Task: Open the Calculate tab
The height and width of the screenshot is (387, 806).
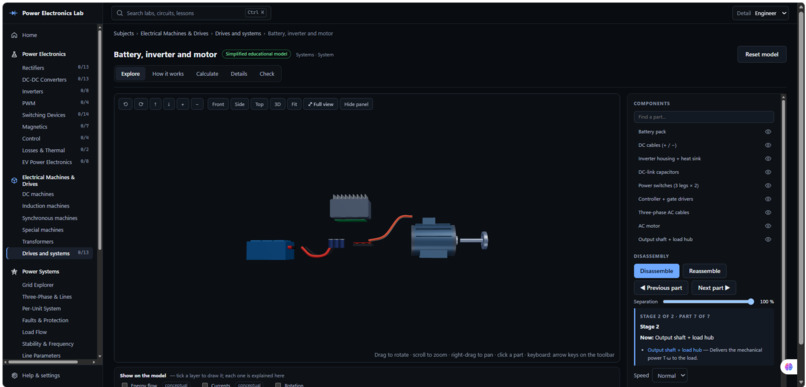Action: [207, 74]
